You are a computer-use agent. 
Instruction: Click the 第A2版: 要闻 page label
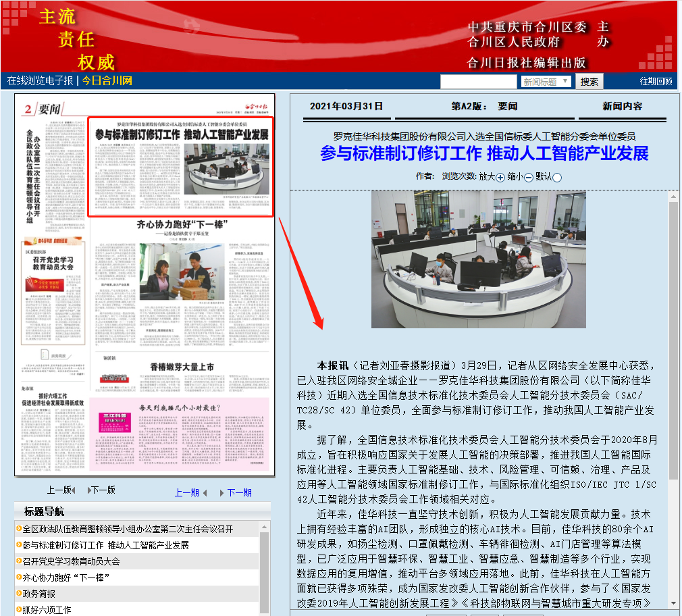485,106
